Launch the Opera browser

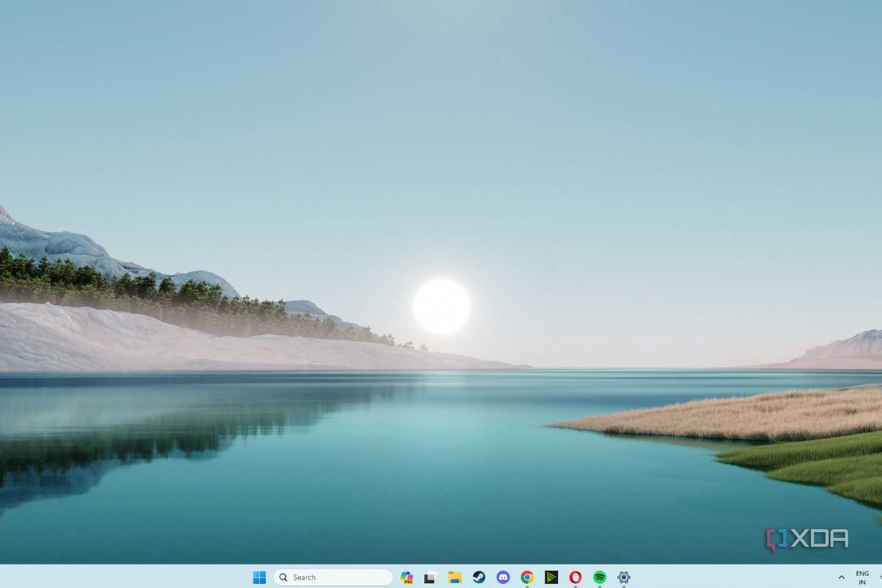pos(576,577)
